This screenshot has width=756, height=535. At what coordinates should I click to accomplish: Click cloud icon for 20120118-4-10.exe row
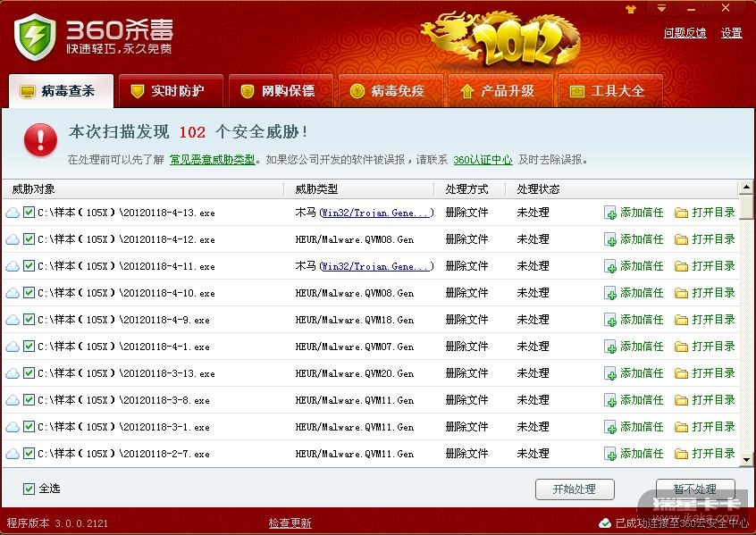click(x=13, y=293)
